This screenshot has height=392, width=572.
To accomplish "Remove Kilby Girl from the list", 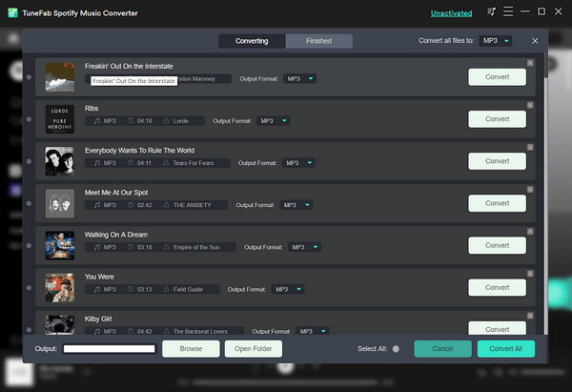I will click(530, 316).
